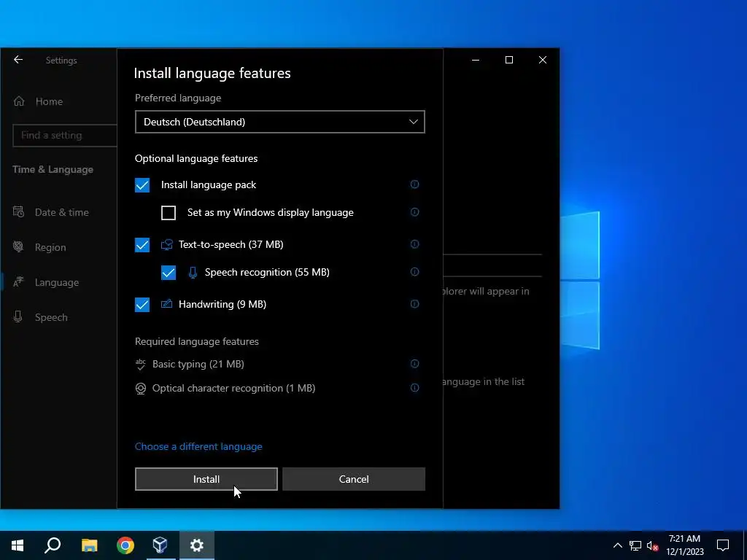Click the Speech recognition microphone icon

point(193,273)
